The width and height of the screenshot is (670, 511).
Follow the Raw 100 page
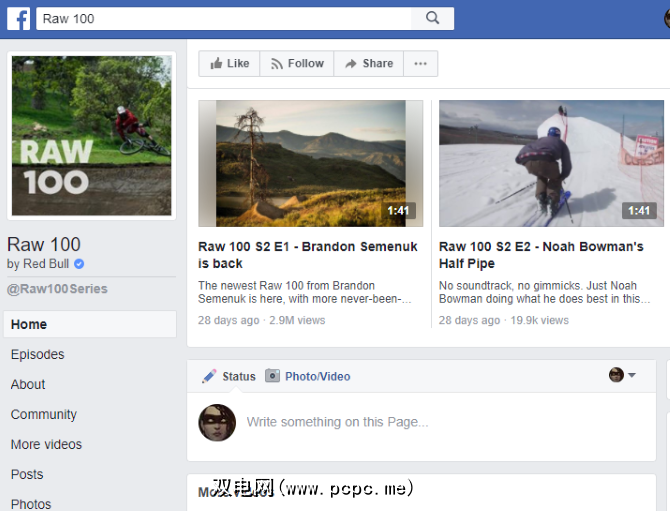(x=297, y=64)
